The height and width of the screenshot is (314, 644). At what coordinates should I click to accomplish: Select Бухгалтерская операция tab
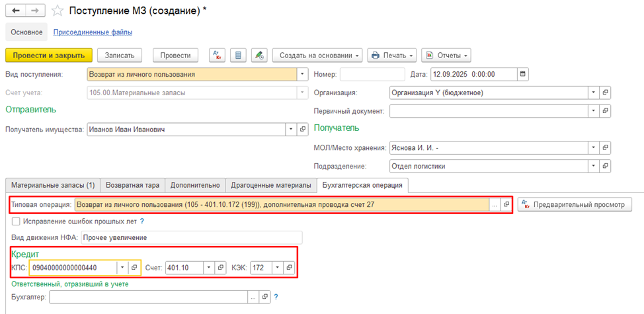coord(362,185)
